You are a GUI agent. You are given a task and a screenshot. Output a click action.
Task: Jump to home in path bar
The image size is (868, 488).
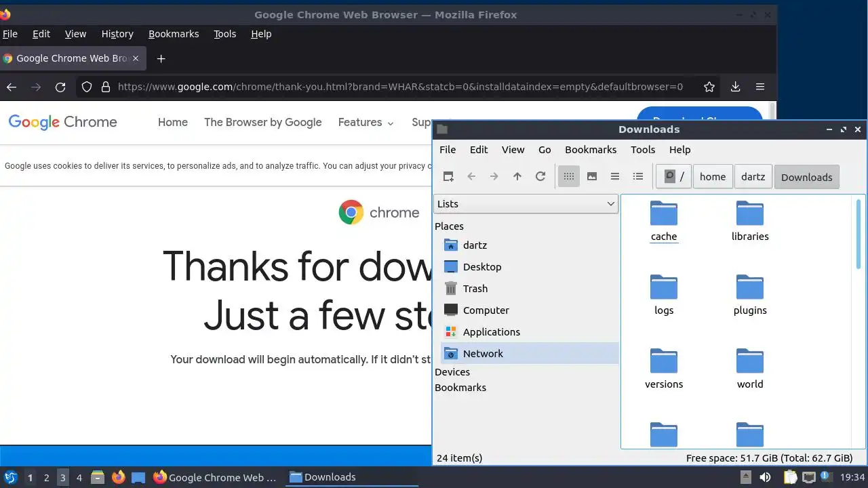[x=713, y=177]
